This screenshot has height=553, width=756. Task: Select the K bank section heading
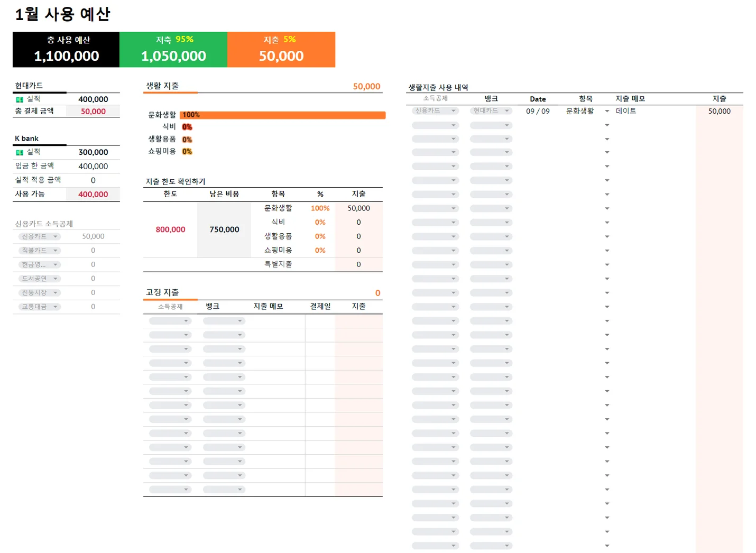[26, 139]
